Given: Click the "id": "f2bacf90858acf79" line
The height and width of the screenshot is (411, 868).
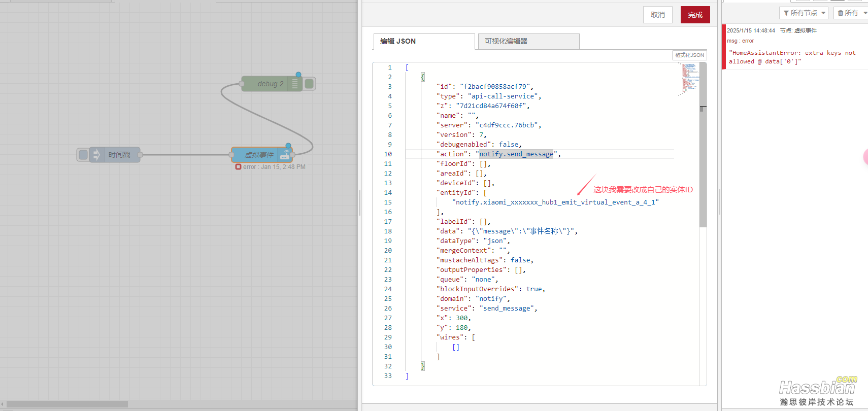Looking at the screenshot, I should click(485, 86).
